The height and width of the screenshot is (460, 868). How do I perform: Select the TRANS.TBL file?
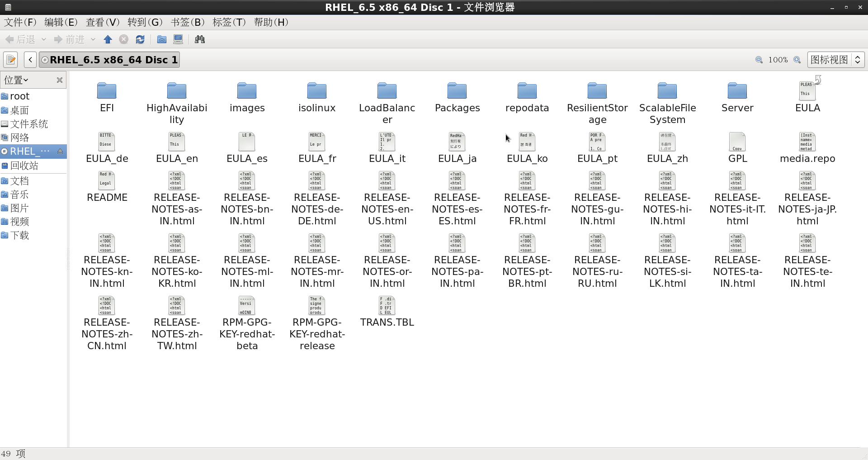[x=387, y=312]
